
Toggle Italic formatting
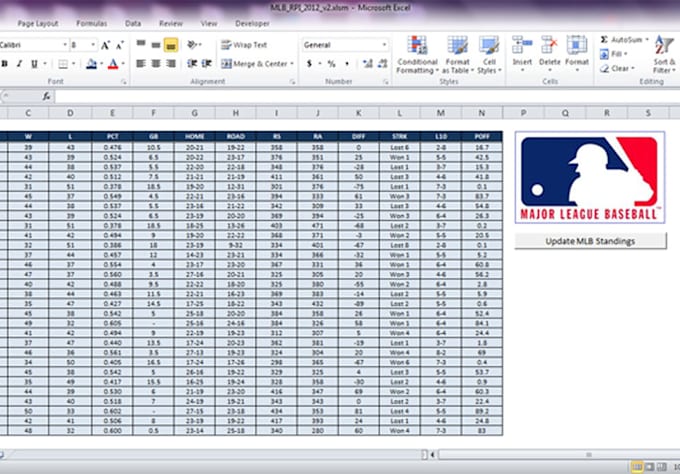(x=19, y=64)
